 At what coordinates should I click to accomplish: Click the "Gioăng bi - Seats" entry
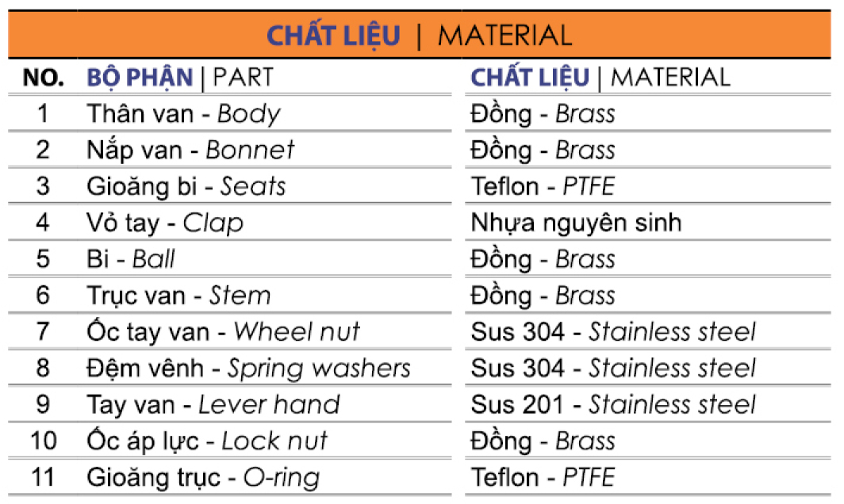click(x=186, y=186)
